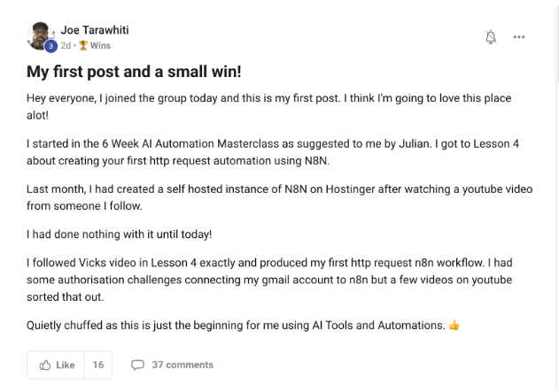
Task: Open the 37 comments link
Action: click(182, 365)
